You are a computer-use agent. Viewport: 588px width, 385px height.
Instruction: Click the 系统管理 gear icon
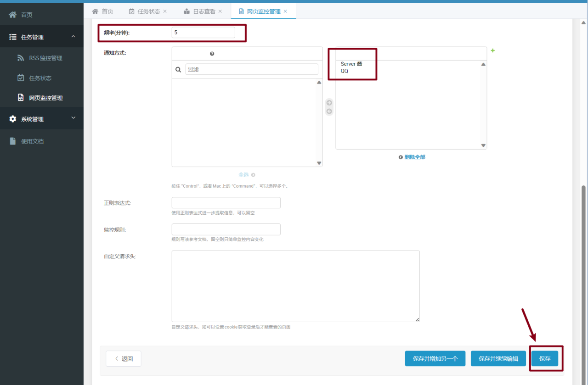click(13, 118)
